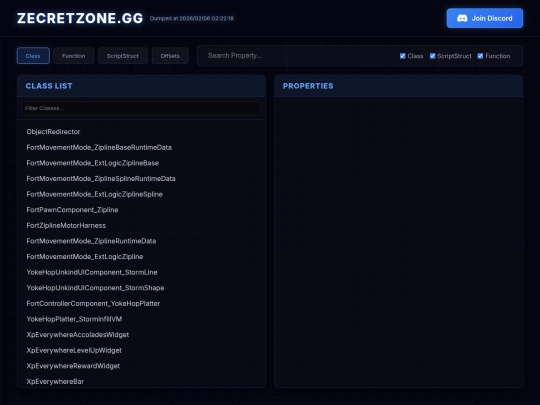Select FortMovementMode_ExtLogicZiplineSpline class
540x405 pixels.
coord(141,194)
